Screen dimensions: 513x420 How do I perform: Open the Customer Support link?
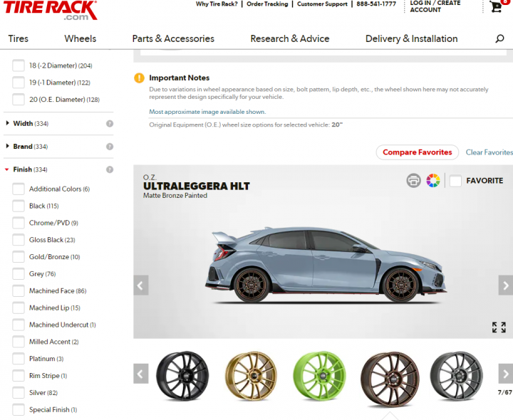coord(322,4)
